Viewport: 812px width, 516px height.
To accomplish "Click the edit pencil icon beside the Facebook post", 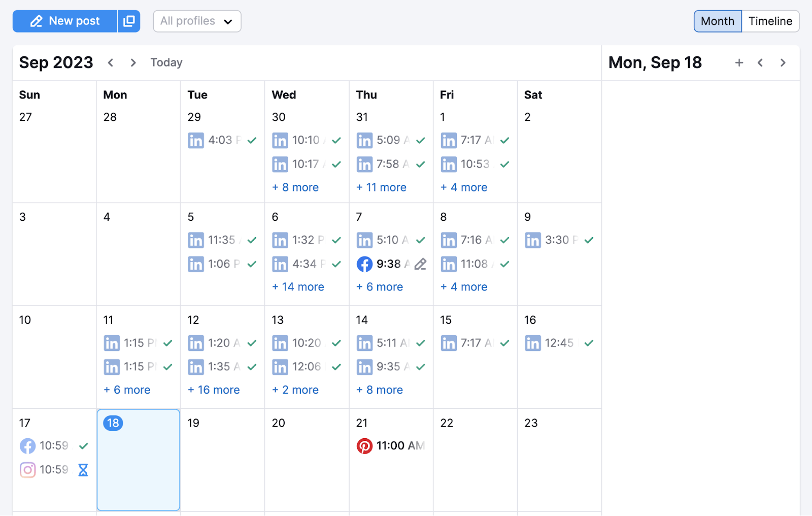I will pos(420,264).
